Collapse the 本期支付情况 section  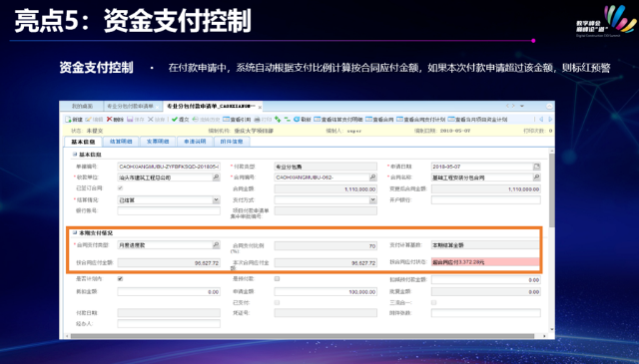[75, 233]
